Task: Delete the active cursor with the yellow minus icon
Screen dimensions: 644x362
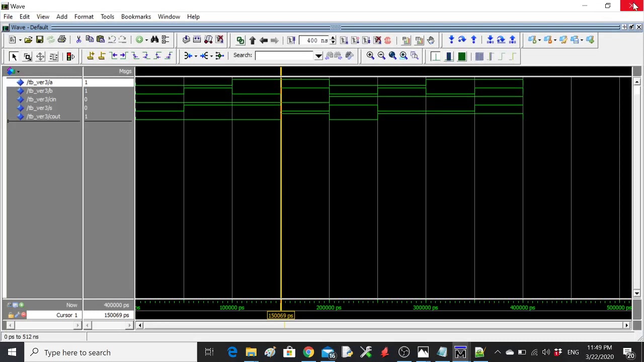Action: click(102, 56)
